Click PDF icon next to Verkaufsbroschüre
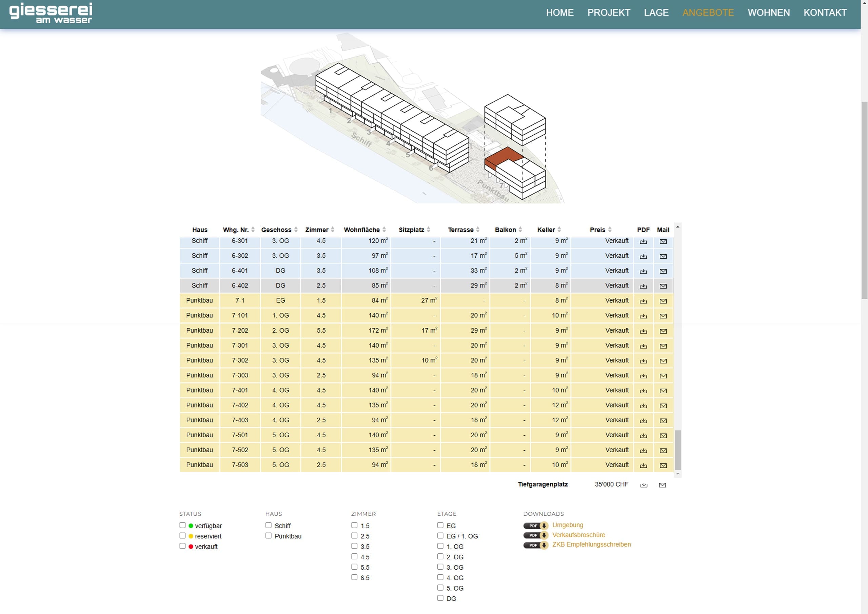Screen dimensions: 868x614 tap(535, 535)
